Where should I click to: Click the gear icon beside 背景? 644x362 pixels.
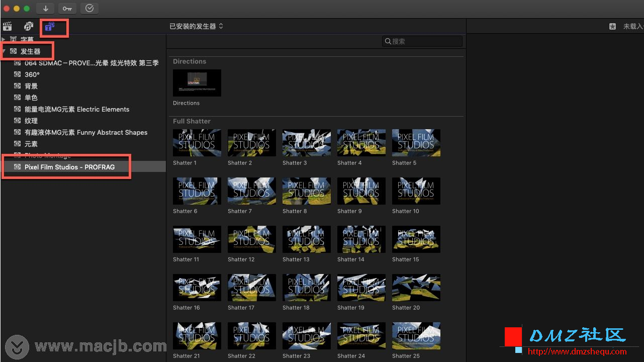pyautogui.click(x=18, y=86)
